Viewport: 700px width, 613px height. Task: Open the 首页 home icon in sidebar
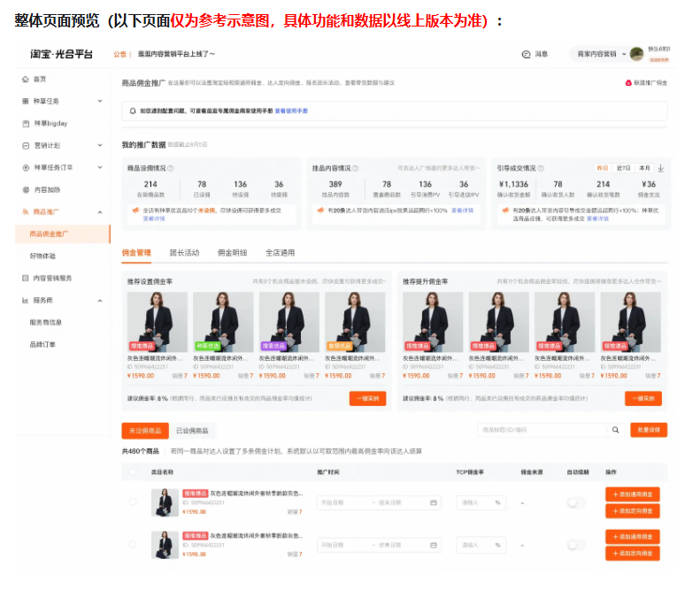pyautogui.click(x=25, y=79)
